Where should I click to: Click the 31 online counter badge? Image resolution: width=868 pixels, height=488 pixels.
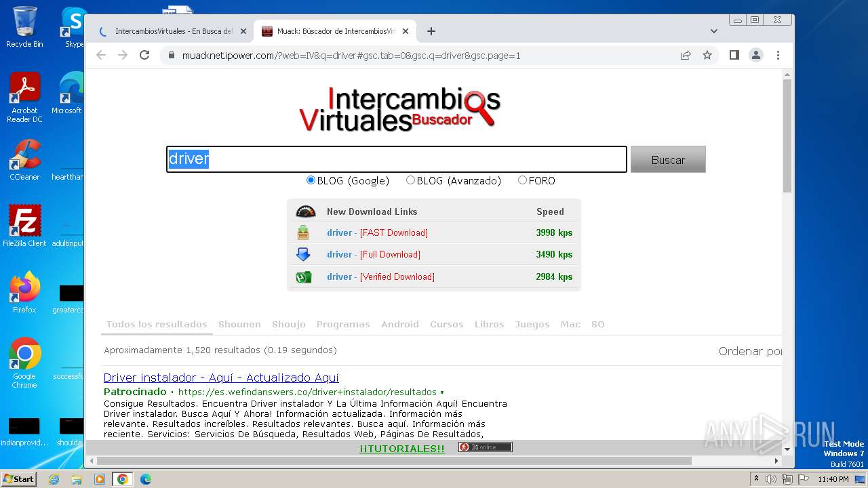tap(485, 447)
